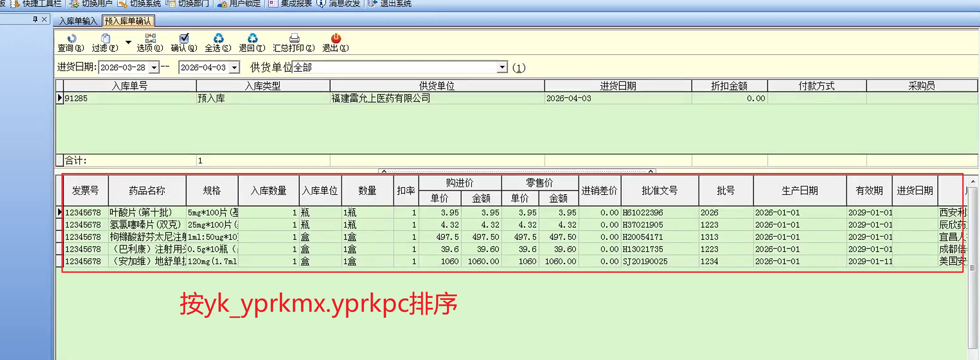Click the detail grid vertical scrollbar thumb
980x360 pixels.
coord(973,268)
